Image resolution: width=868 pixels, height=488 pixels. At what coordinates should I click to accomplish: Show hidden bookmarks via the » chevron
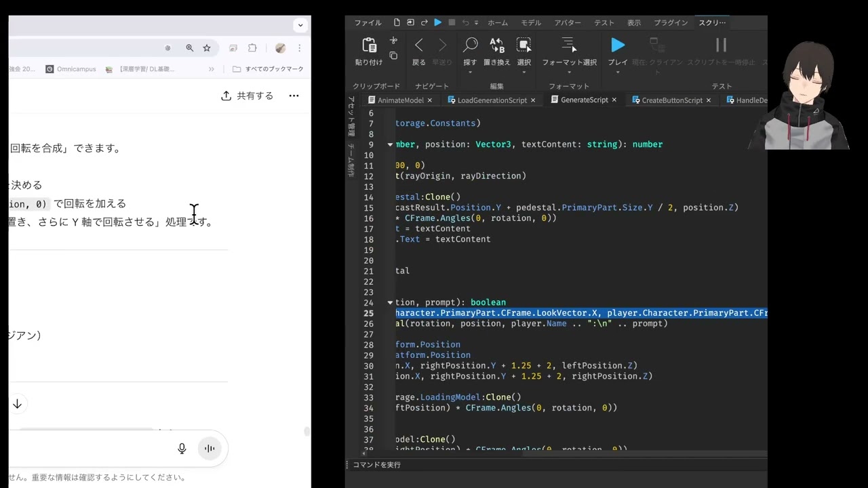(211, 69)
